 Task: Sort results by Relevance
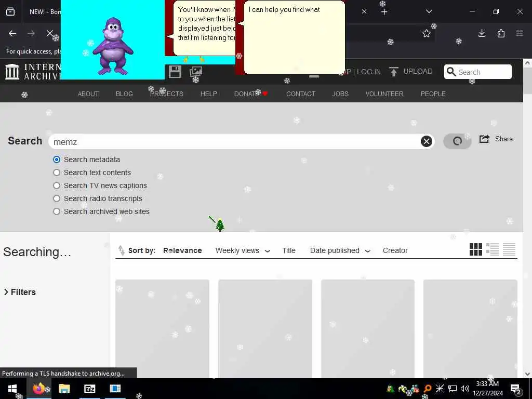(x=182, y=250)
